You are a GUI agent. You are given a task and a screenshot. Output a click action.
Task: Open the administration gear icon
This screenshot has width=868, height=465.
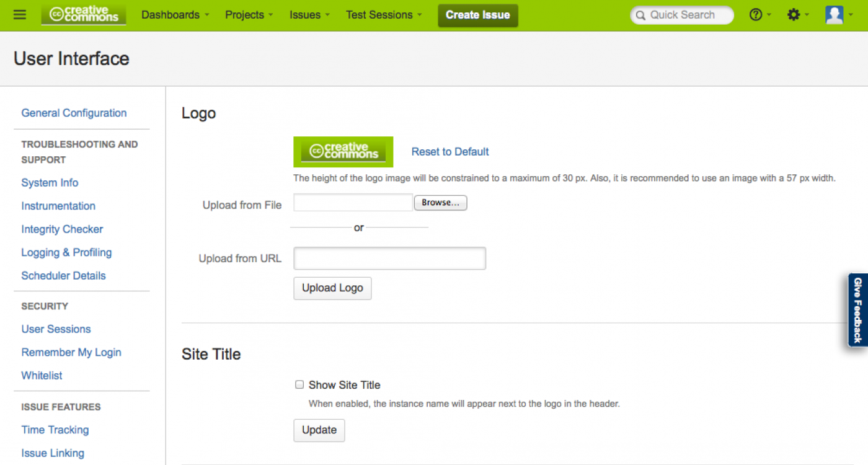[x=794, y=15]
